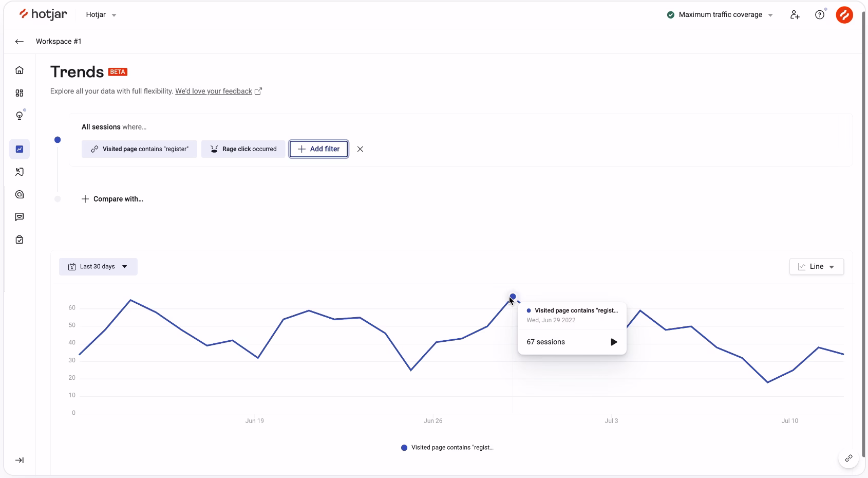Click the invite team member icon
868x478 pixels.
(x=795, y=15)
